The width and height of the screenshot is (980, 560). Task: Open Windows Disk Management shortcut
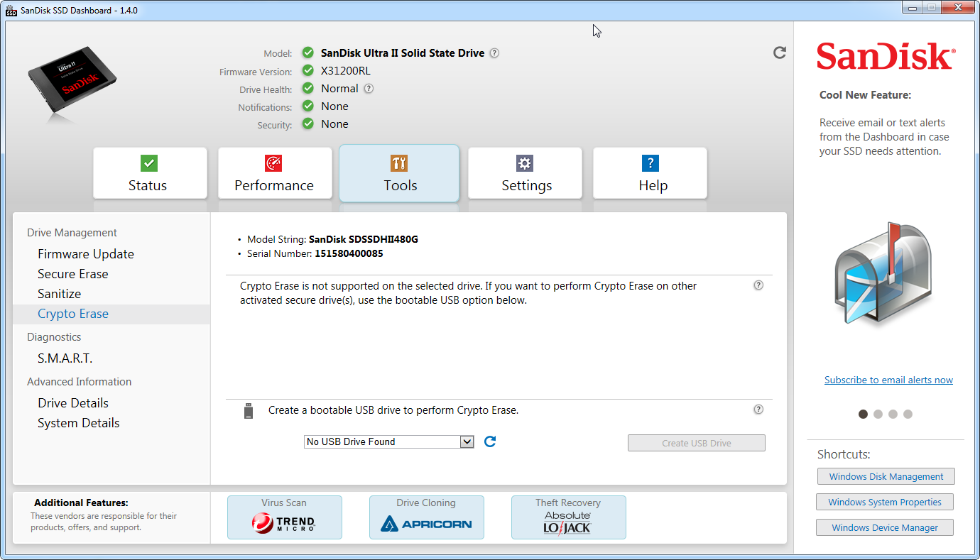(x=886, y=476)
